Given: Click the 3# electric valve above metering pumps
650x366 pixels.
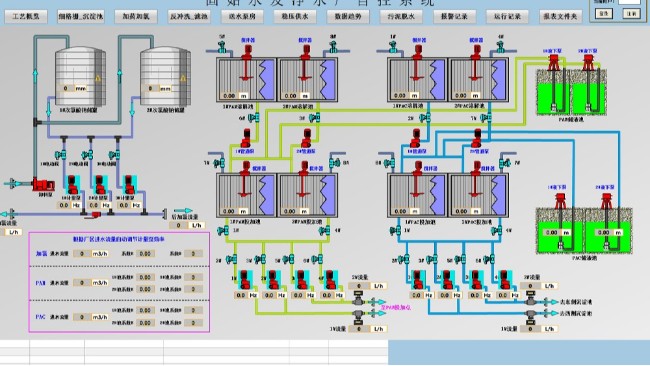Looking at the screenshot, I should (x=114, y=155).
